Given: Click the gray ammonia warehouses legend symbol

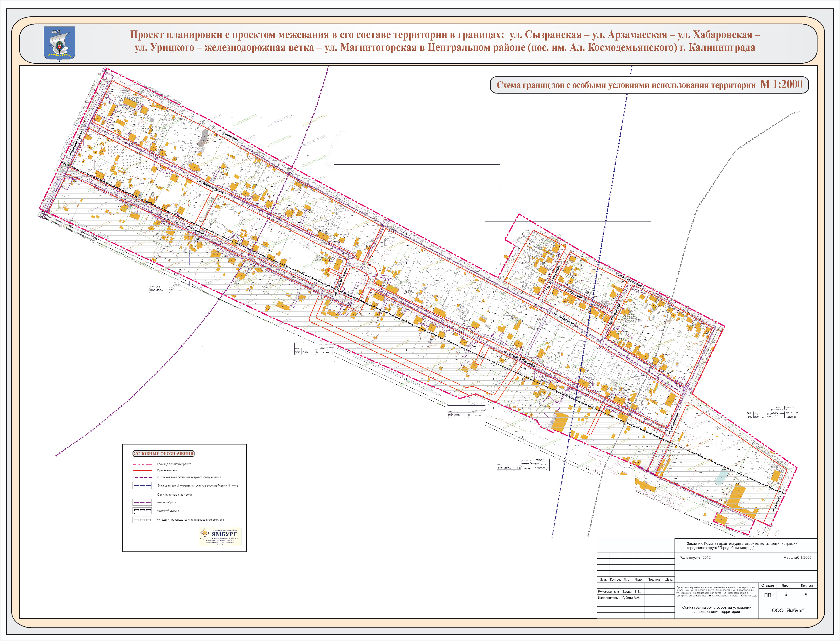Looking at the screenshot, I should click(x=142, y=520).
